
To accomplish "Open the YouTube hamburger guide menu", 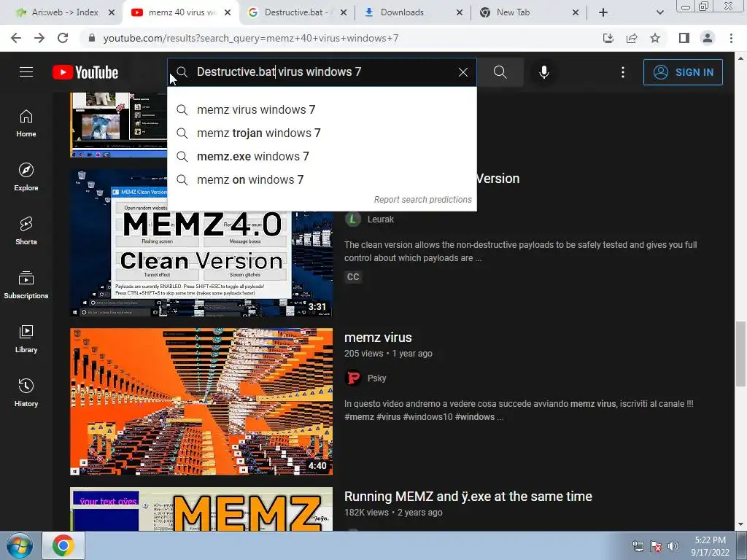I will [x=26, y=72].
